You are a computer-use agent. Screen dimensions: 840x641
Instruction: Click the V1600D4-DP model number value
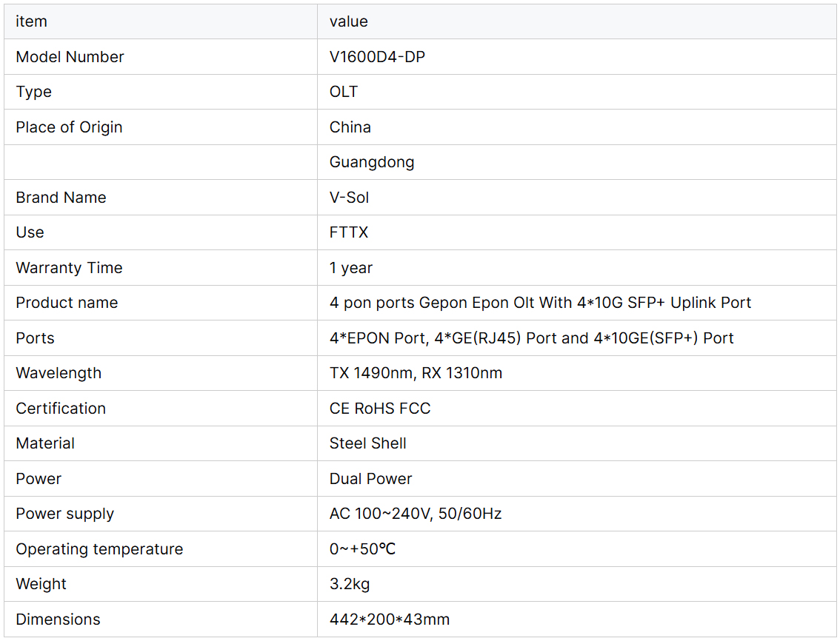(x=377, y=57)
